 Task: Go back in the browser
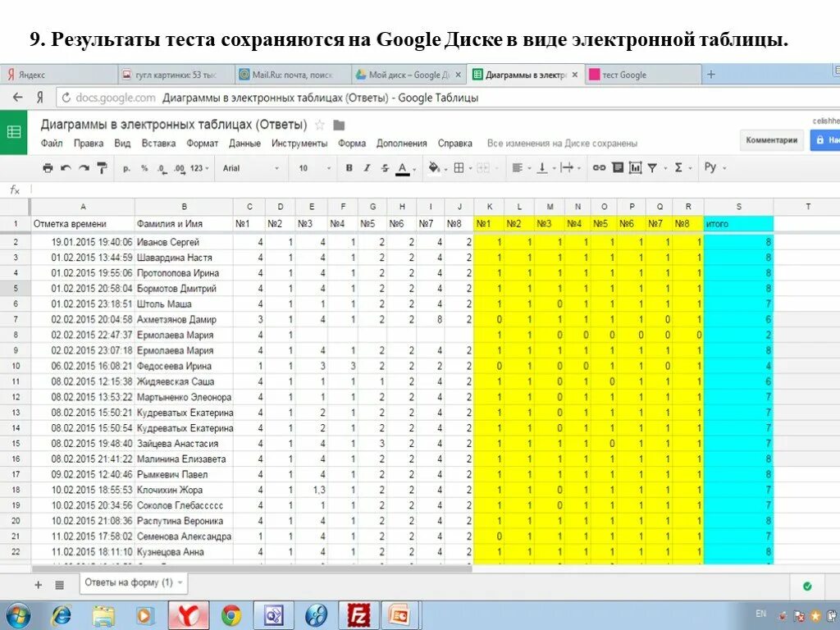coord(18,98)
